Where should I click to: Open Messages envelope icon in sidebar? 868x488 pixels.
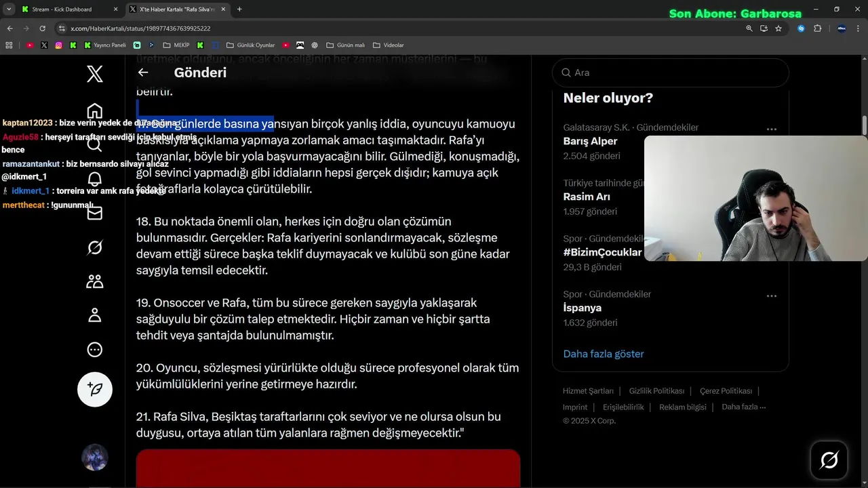click(95, 213)
